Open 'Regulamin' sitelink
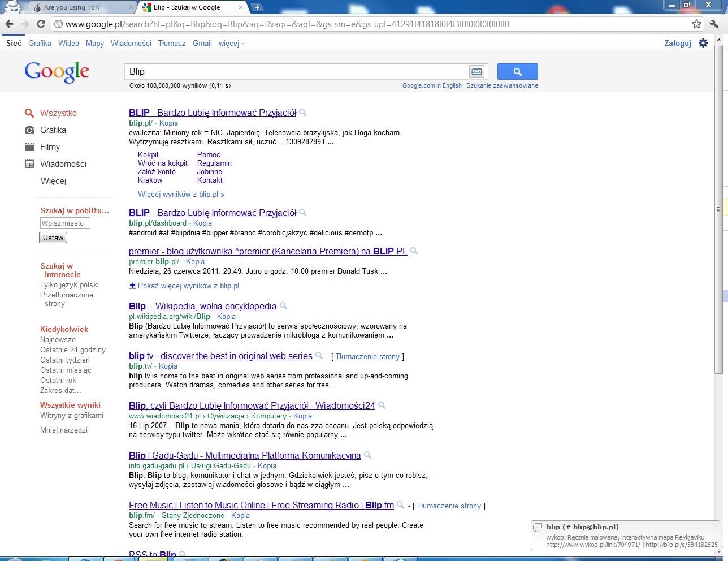Viewport: 728px width, 561px height. click(x=214, y=163)
